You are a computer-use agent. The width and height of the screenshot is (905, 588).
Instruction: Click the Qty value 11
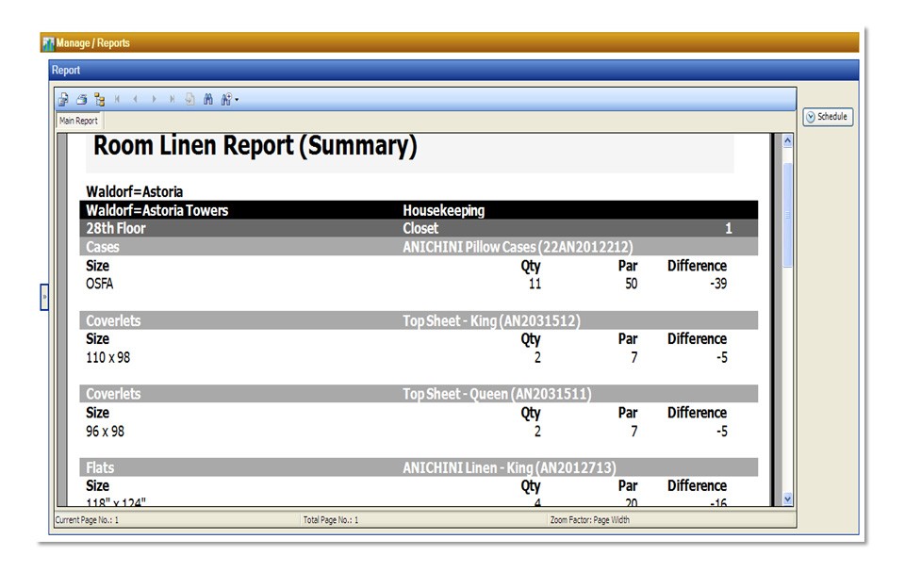535,284
